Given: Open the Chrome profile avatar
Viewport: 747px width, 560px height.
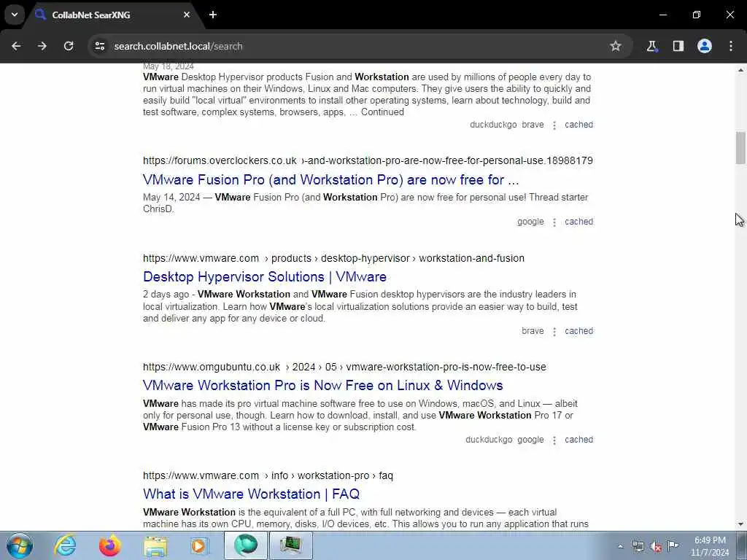Looking at the screenshot, I should click(705, 46).
